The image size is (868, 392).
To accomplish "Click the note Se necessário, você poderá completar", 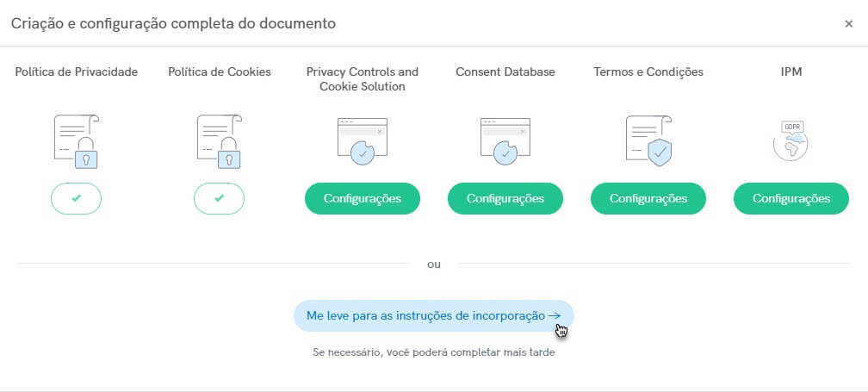I will click(x=433, y=352).
